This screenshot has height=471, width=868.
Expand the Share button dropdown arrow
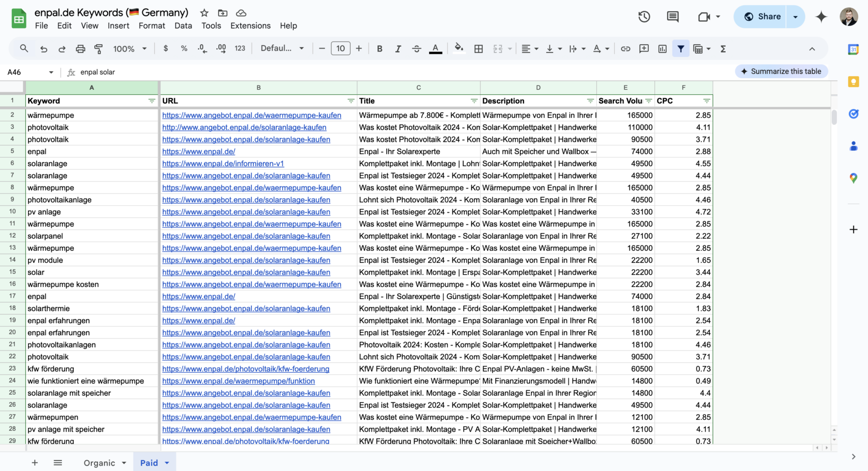pyautogui.click(x=795, y=16)
